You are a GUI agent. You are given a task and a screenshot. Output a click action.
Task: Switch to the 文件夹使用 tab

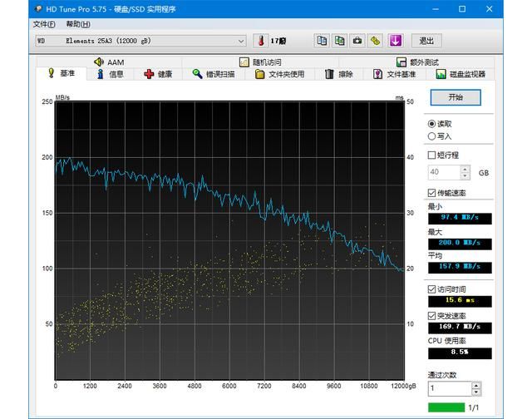(x=280, y=74)
